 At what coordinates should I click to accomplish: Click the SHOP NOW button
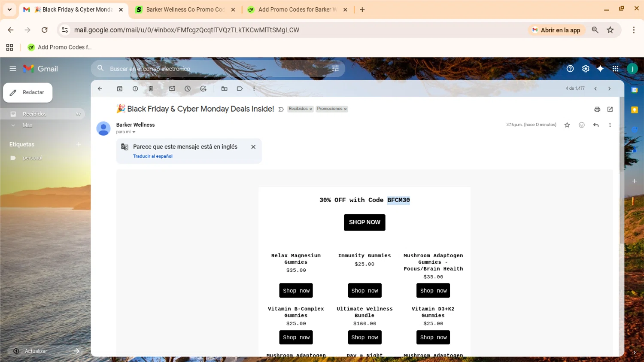(x=365, y=222)
